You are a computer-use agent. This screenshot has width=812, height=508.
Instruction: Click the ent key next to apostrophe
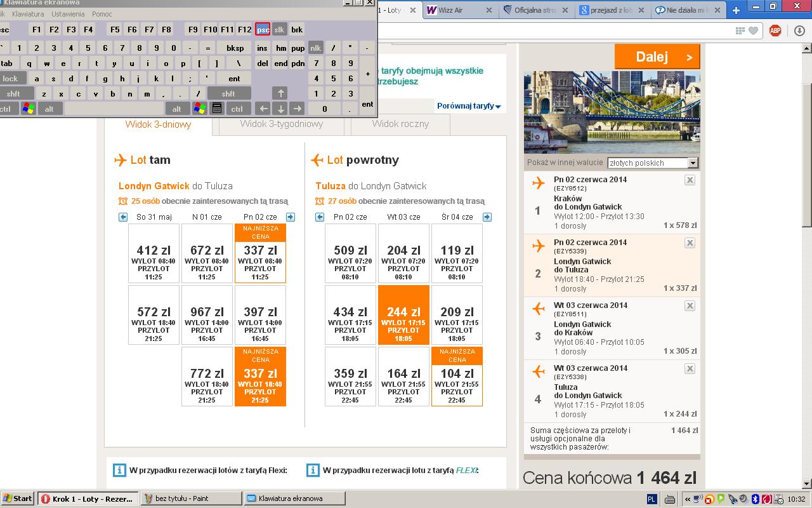click(234, 78)
